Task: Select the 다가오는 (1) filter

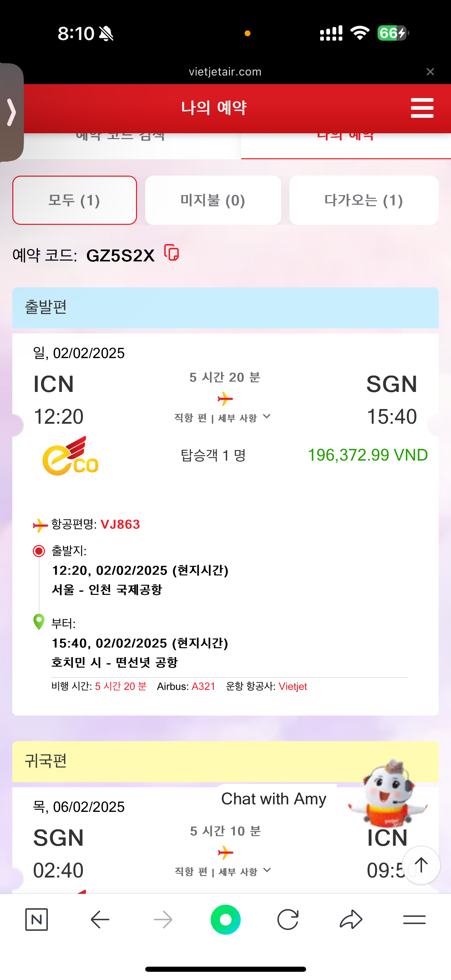Action: click(364, 200)
